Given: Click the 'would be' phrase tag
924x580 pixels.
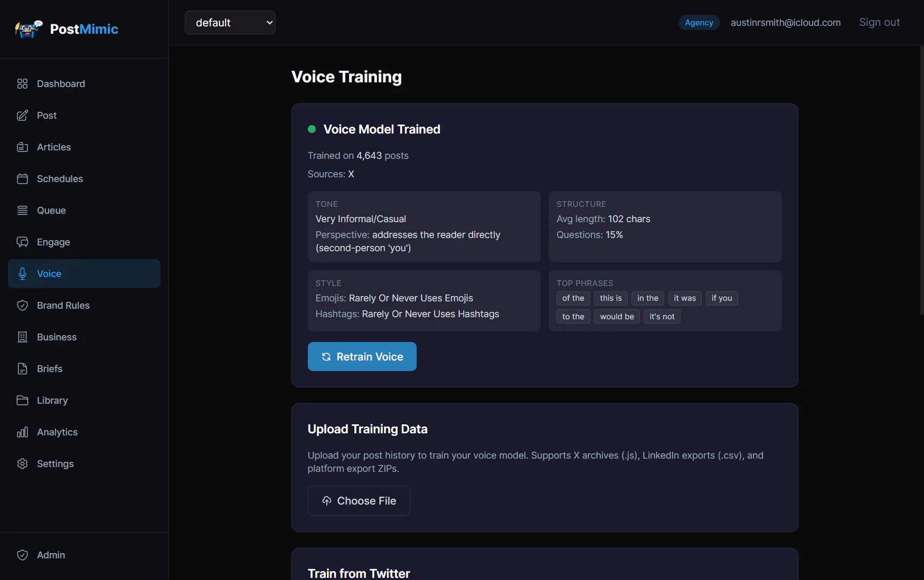Looking at the screenshot, I should (x=617, y=317).
